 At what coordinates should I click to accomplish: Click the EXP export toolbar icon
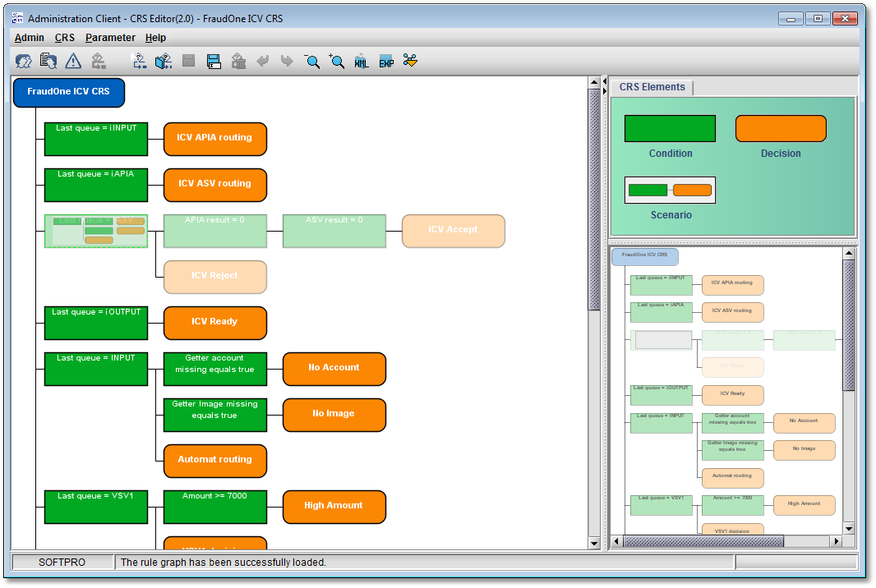click(386, 61)
